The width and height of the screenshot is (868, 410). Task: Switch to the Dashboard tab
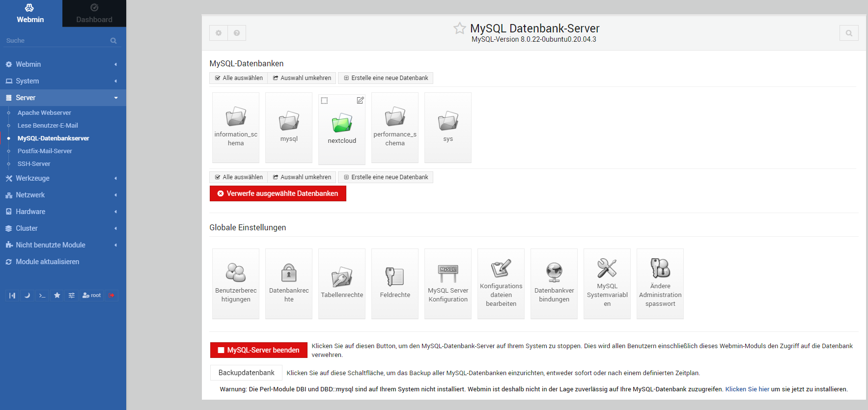click(94, 13)
